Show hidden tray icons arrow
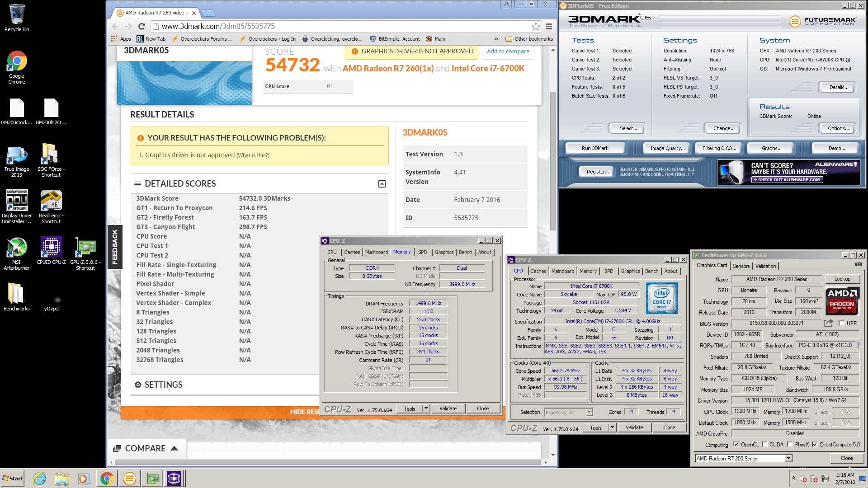This screenshot has width=868, height=488. click(793, 478)
